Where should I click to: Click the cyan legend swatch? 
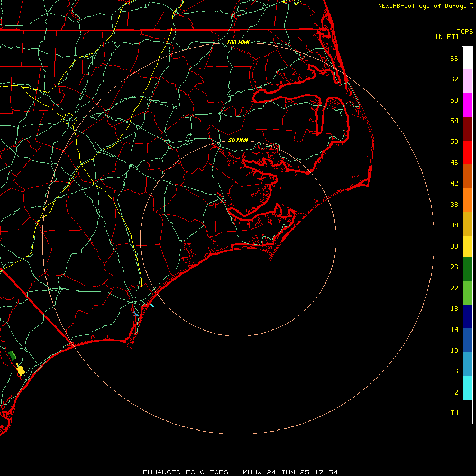pos(467,388)
